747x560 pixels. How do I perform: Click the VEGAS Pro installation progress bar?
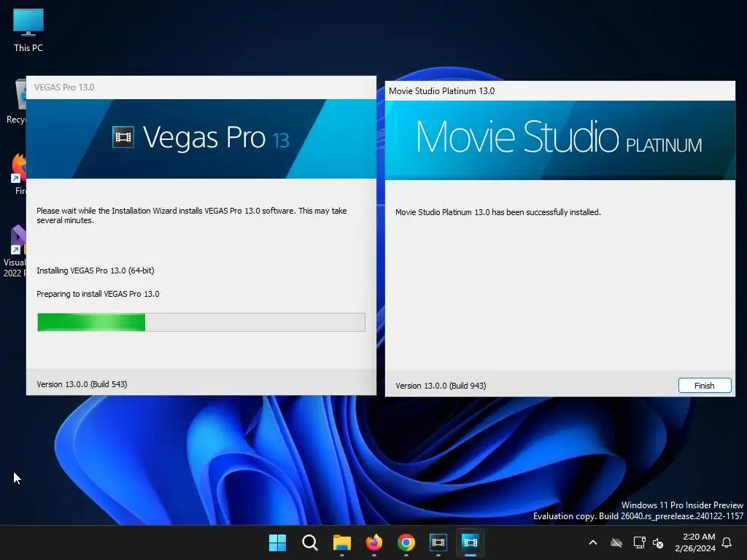(201, 322)
